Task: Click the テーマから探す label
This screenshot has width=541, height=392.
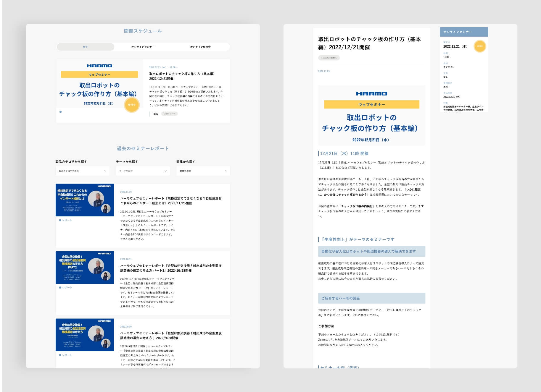Action: [127, 162]
